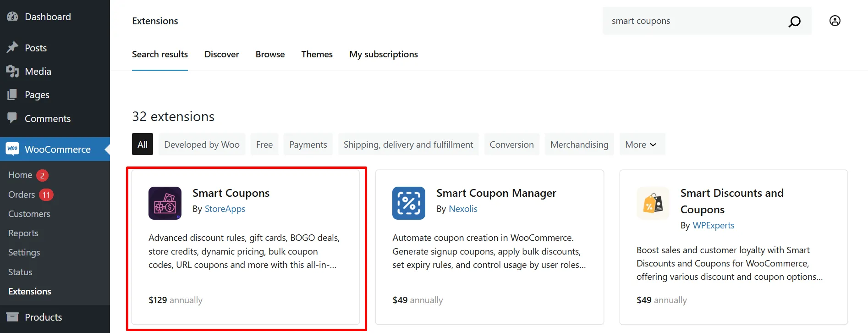The image size is (868, 333).
Task: Open the Browse tab
Action: [x=270, y=54]
